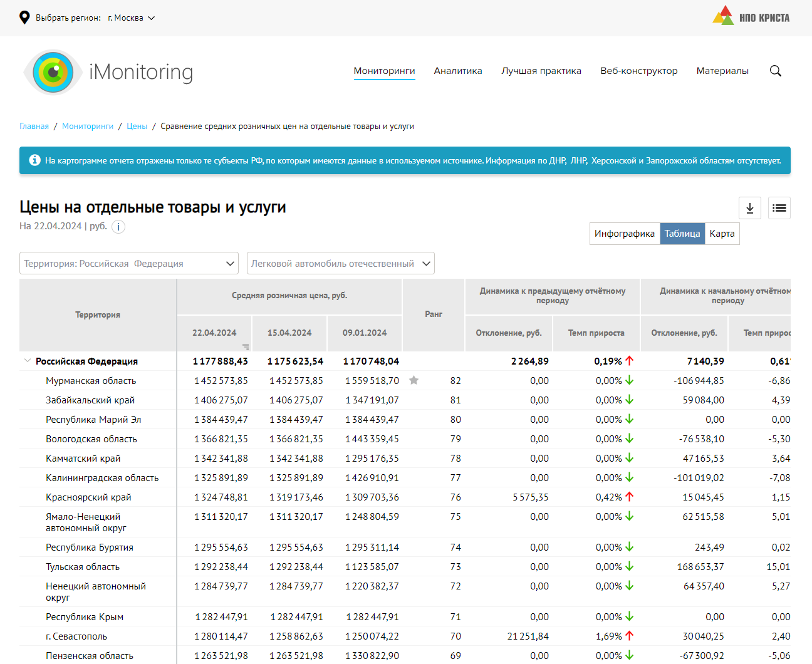
Task: Select the Таблица view toggle
Action: coord(682,234)
